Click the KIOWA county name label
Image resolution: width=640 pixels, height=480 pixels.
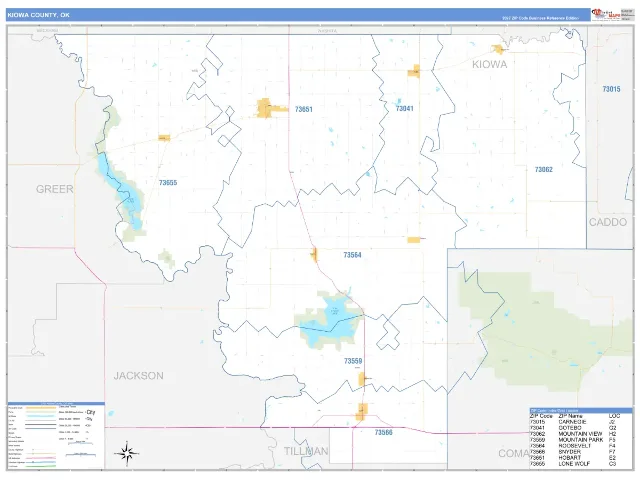[489, 64]
